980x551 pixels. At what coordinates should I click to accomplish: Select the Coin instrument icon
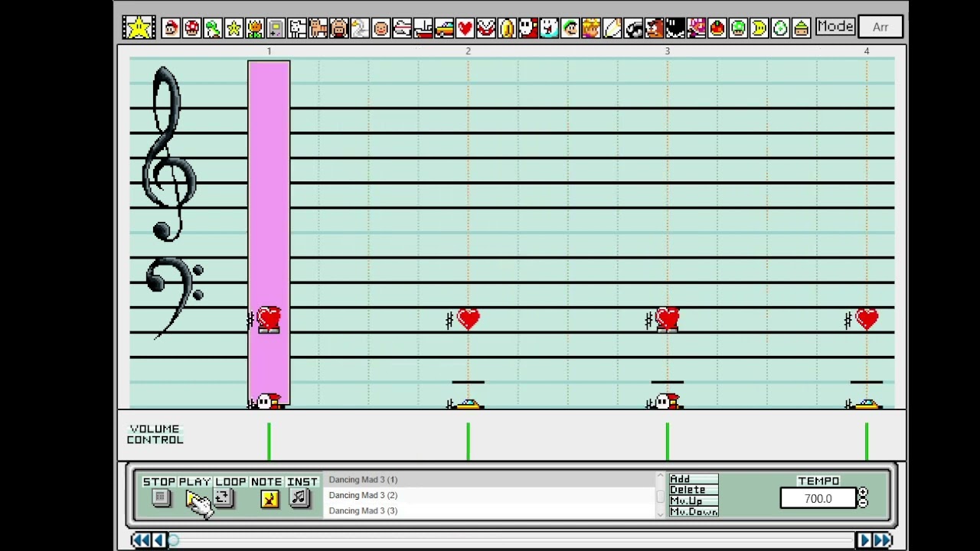point(507,28)
